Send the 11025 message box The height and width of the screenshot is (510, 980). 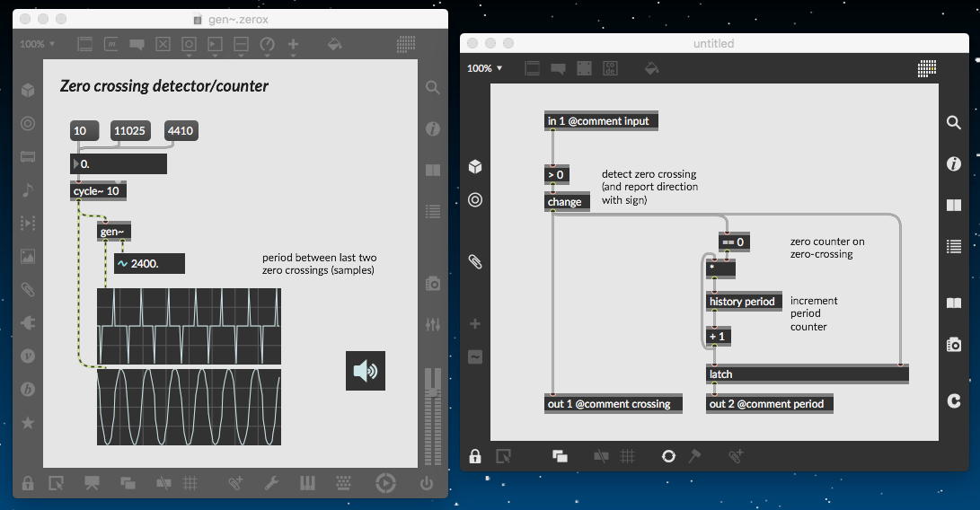pos(130,130)
